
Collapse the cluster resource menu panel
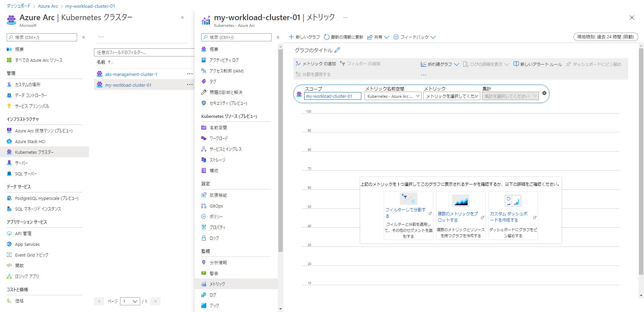click(278, 37)
